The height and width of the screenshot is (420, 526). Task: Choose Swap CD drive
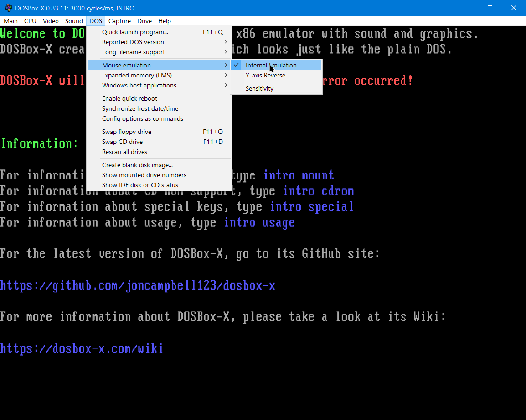(x=160, y=142)
